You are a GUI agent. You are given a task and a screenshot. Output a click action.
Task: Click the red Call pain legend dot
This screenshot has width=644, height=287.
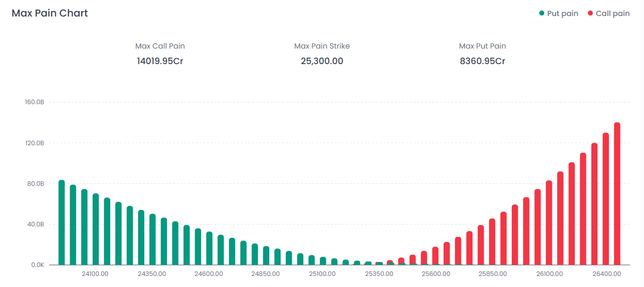590,14
